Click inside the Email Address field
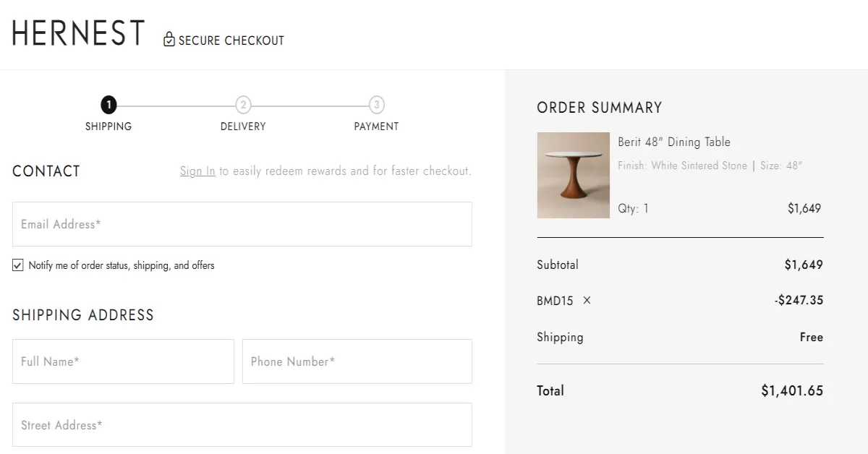The image size is (868, 454). tap(242, 223)
